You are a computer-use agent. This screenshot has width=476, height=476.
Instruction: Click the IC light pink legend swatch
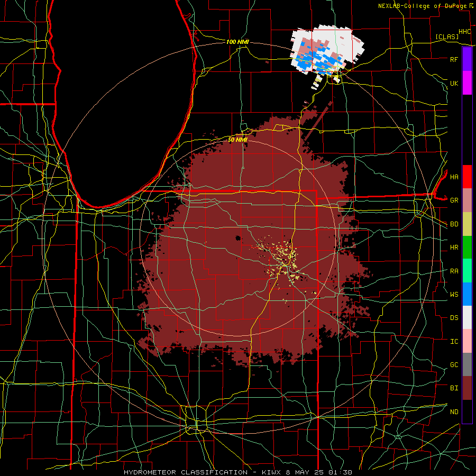[x=467, y=341]
